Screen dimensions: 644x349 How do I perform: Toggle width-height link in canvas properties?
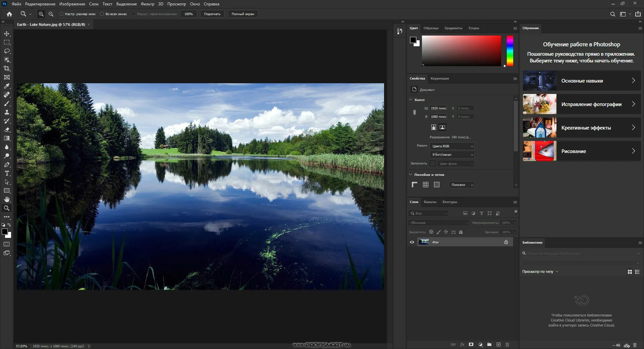[x=415, y=112]
